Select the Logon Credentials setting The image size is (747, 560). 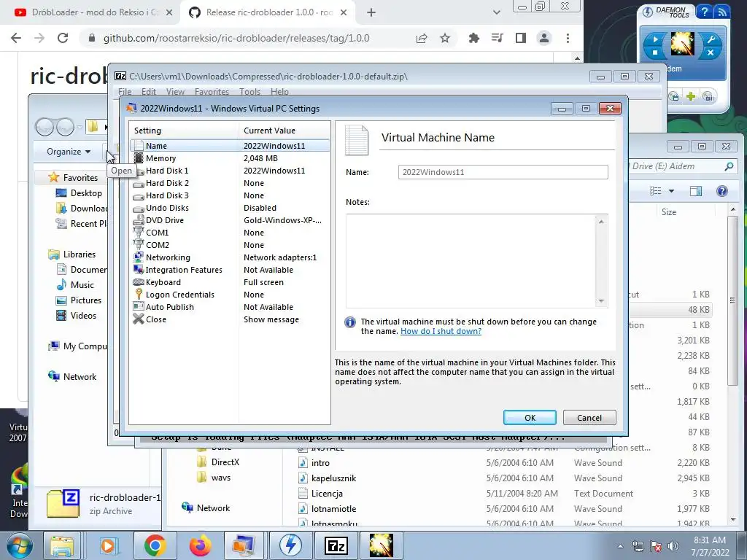pos(230,295)
